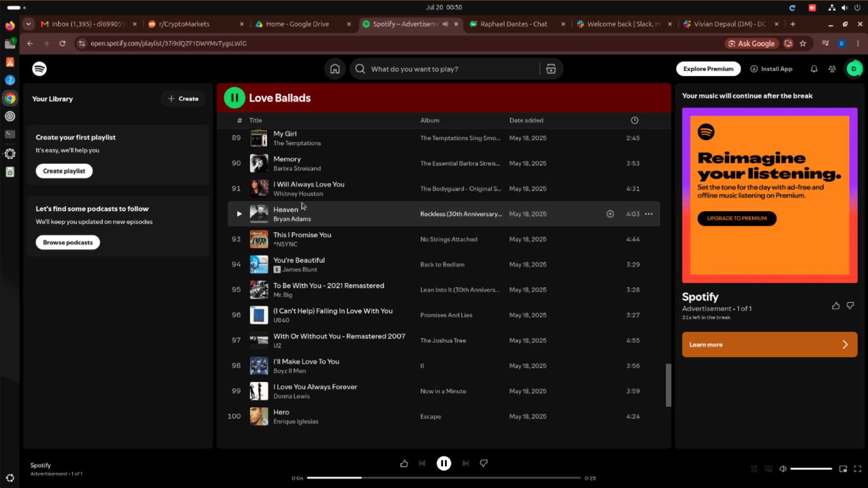Open Connect to a device icon
Viewport: 868px width, 488px height.
pyautogui.click(x=768, y=469)
